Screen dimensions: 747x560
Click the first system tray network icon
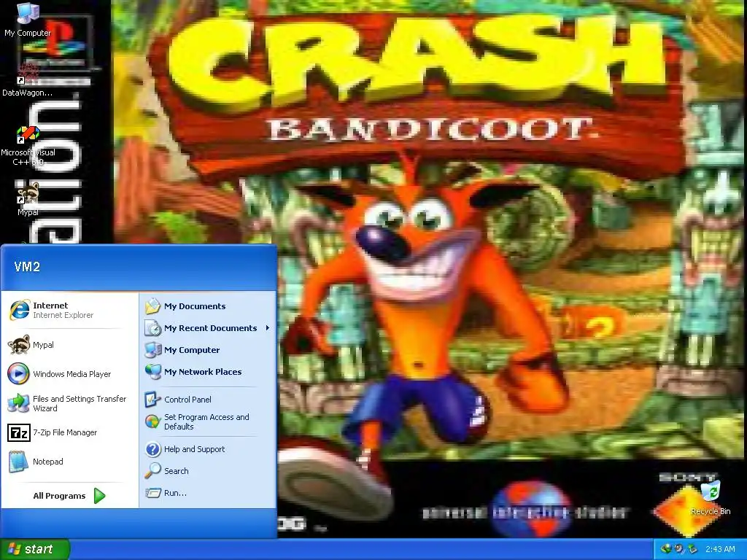tap(666, 549)
